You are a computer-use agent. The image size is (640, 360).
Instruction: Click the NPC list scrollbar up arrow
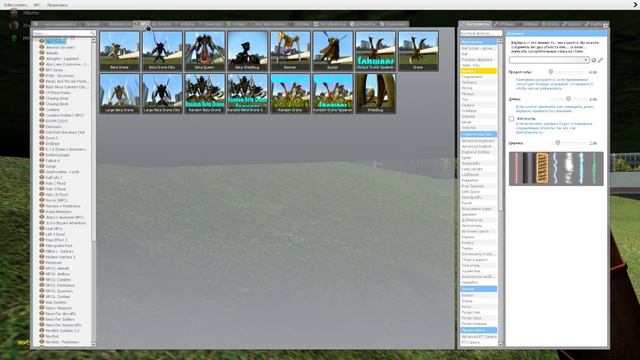tap(94, 40)
